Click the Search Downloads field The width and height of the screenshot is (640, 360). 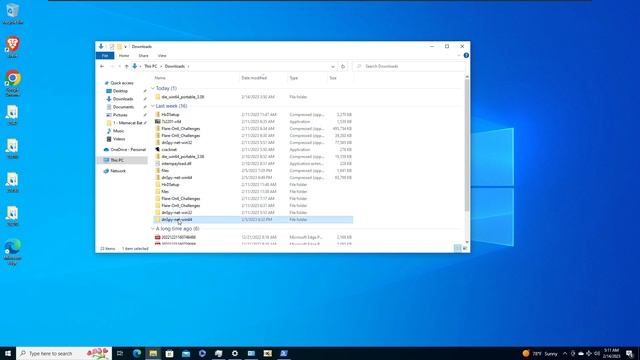pyautogui.click(x=409, y=67)
